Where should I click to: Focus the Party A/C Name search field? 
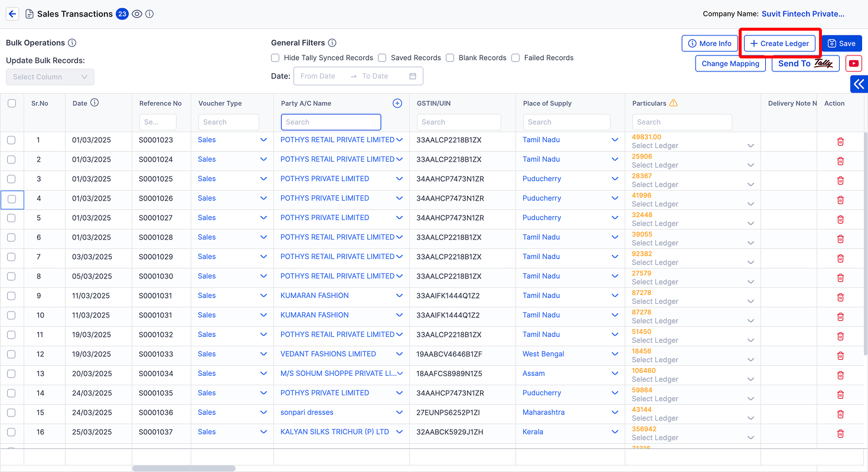pos(331,122)
